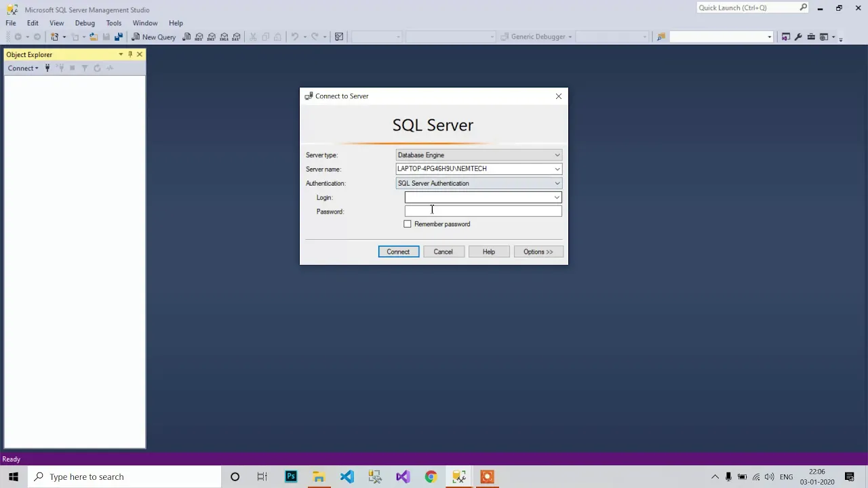Open the Debug menu
The height and width of the screenshot is (488, 868).
click(85, 23)
